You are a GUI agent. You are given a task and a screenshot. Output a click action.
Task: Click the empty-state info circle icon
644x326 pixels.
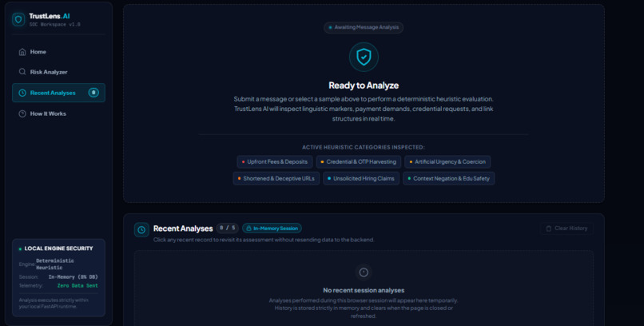click(364, 272)
